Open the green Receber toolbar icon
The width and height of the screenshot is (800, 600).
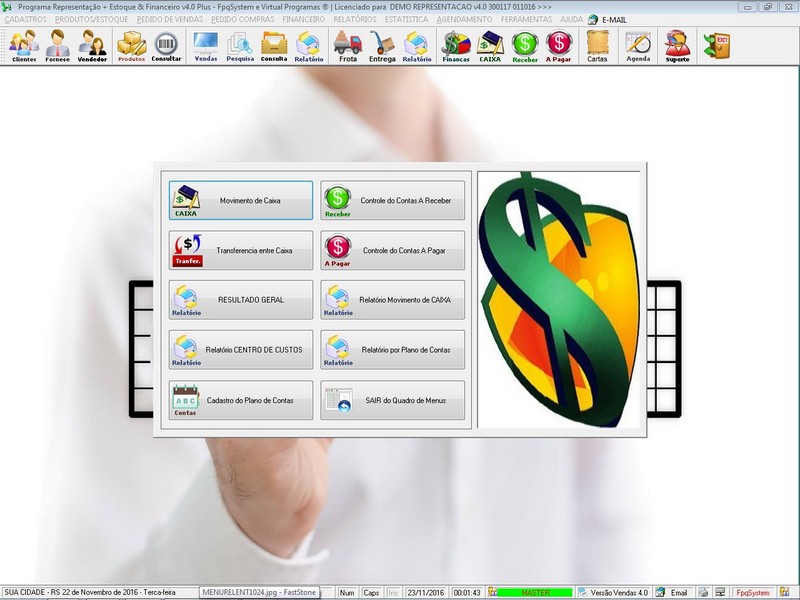pyautogui.click(x=525, y=46)
